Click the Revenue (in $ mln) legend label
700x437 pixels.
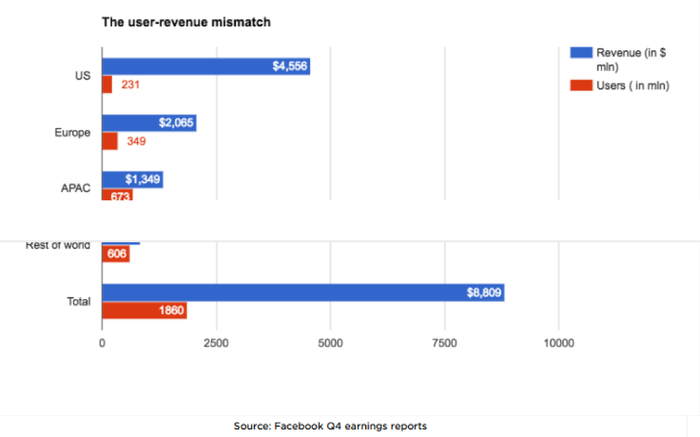631,60
